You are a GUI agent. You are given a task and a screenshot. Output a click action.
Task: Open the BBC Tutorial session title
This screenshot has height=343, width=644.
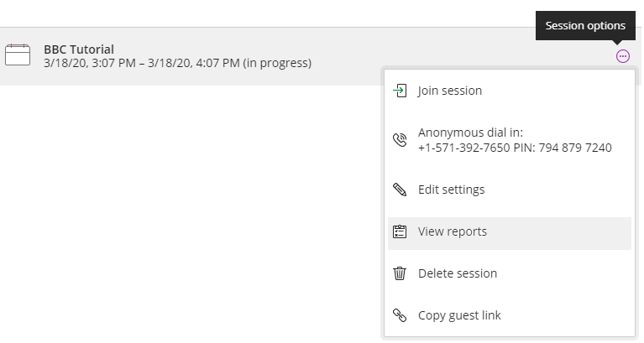coord(79,49)
